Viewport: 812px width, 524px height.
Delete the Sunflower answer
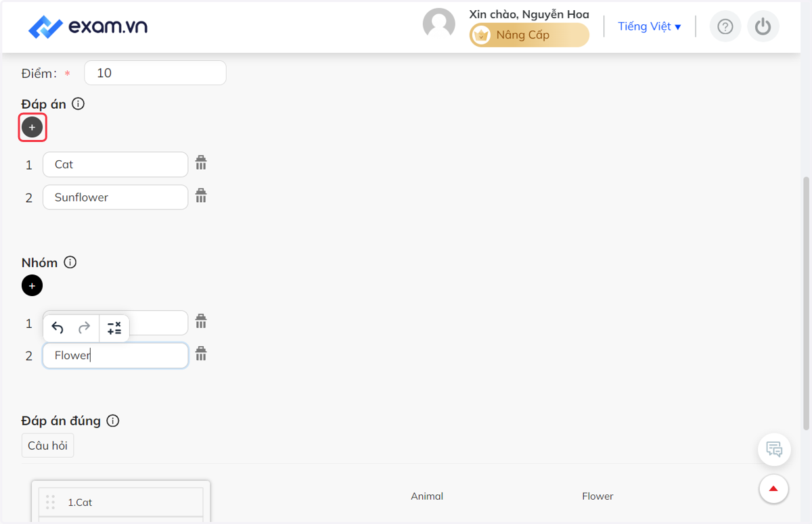click(x=201, y=196)
